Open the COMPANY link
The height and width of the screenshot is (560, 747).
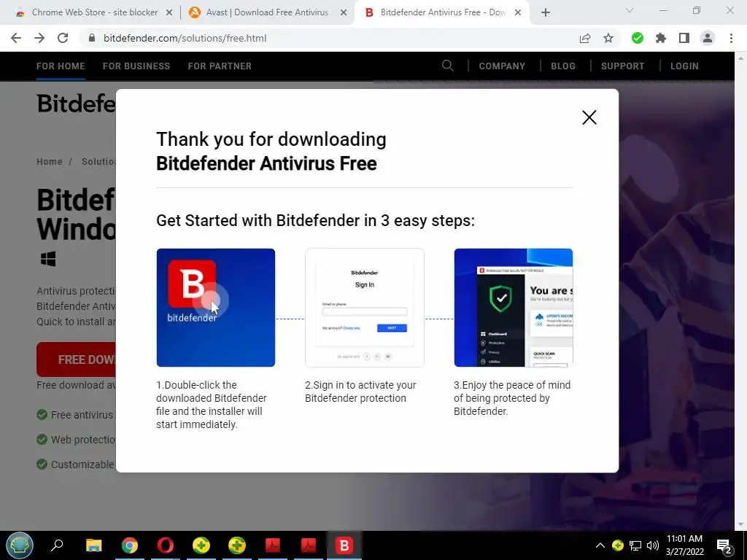[x=502, y=66]
